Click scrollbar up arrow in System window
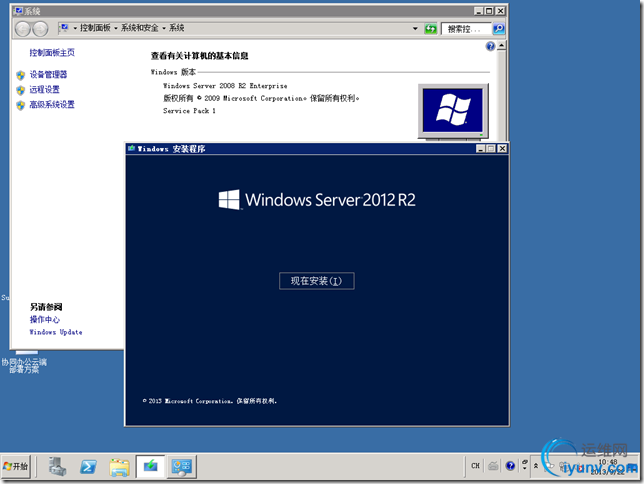Viewport: 644px width, 484px height. [501, 46]
